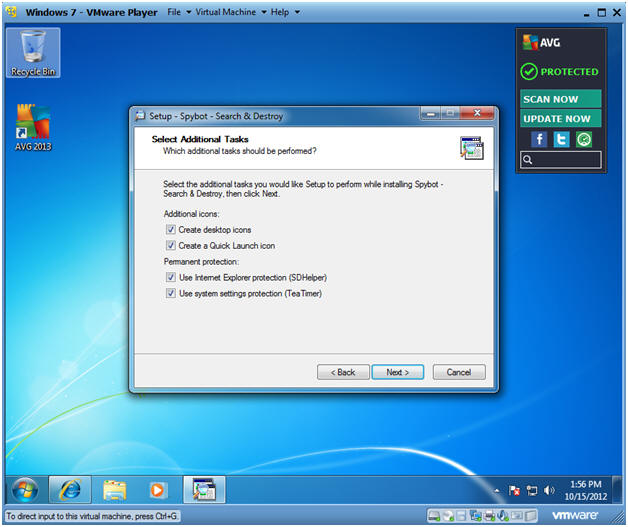Open AVG Twitter icon in gadget
The image size is (628, 527).
562,139
